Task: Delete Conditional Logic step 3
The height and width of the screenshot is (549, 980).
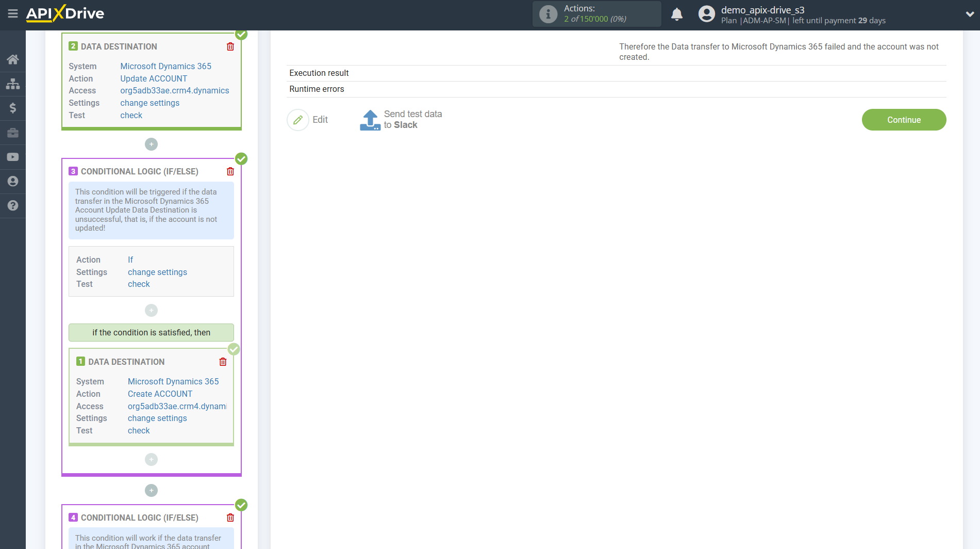Action: [230, 171]
